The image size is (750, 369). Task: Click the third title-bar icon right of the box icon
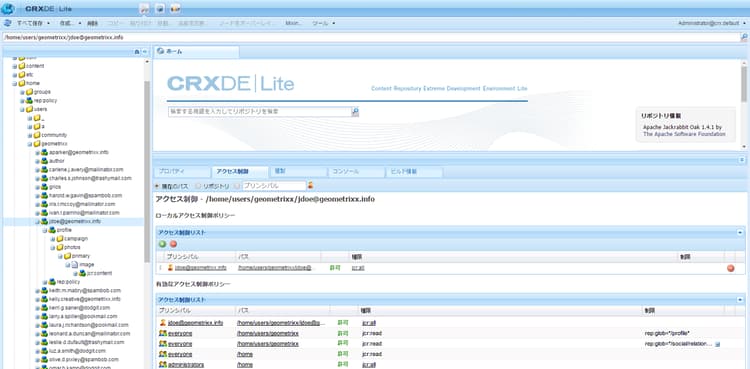pos(176,8)
